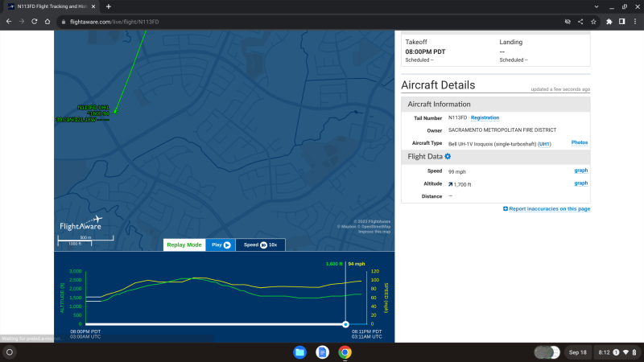644x362 pixels.
Task: Click the N113FD UH1 map label
Action: pos(93,108)
